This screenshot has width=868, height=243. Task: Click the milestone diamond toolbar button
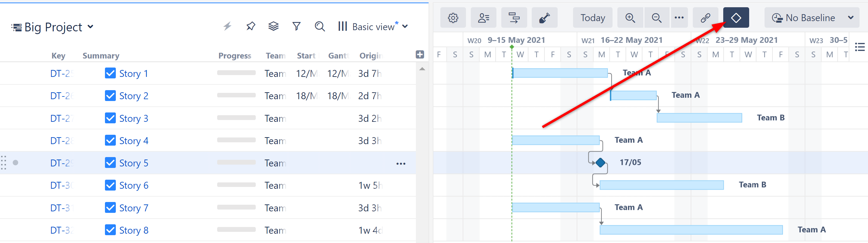[x=736, y=18]
